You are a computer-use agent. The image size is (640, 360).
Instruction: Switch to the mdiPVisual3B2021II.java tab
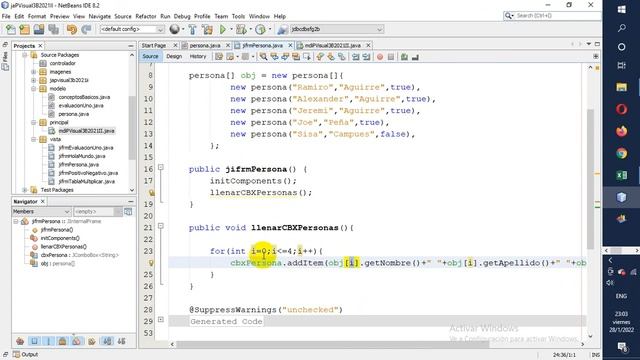(333, 45)
